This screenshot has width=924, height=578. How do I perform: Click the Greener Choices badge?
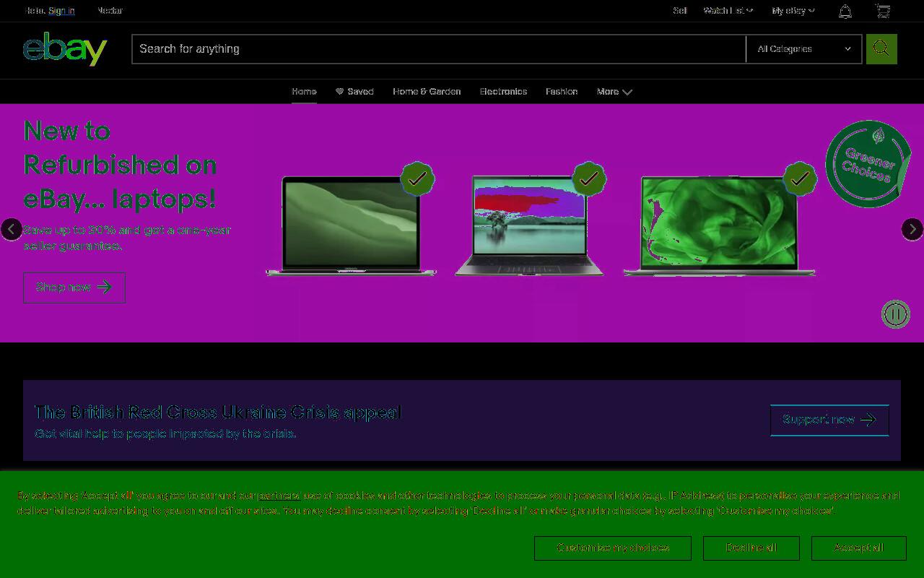868,164
